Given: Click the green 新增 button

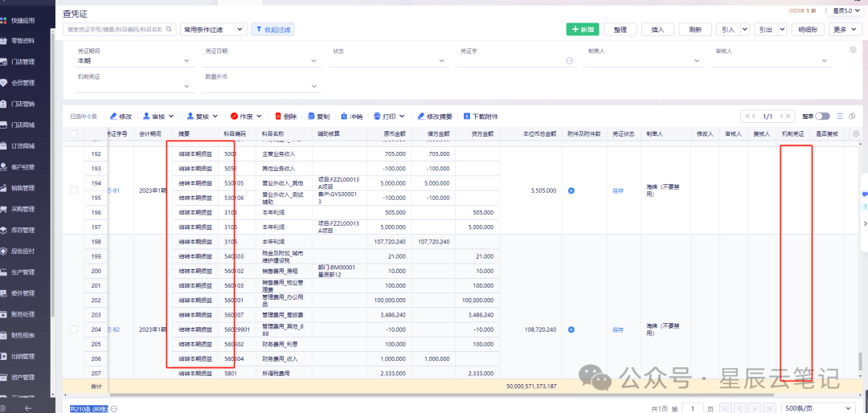Looking at the screenshot, I should [583, 29].
